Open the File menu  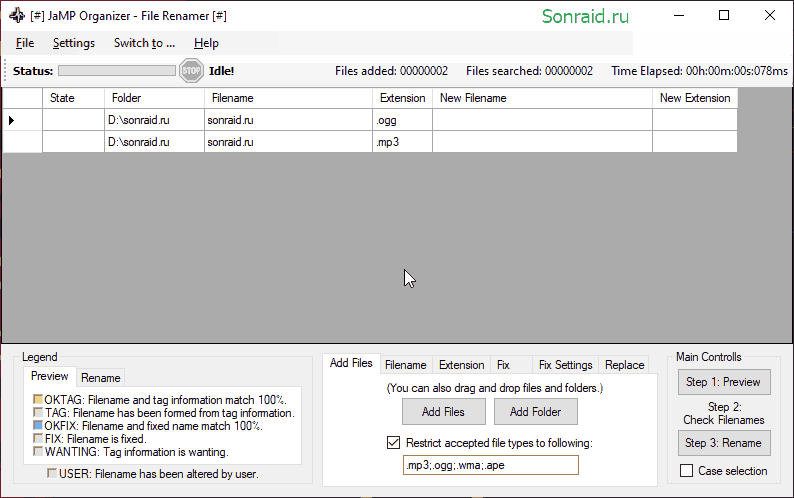(x=25, y=43)
